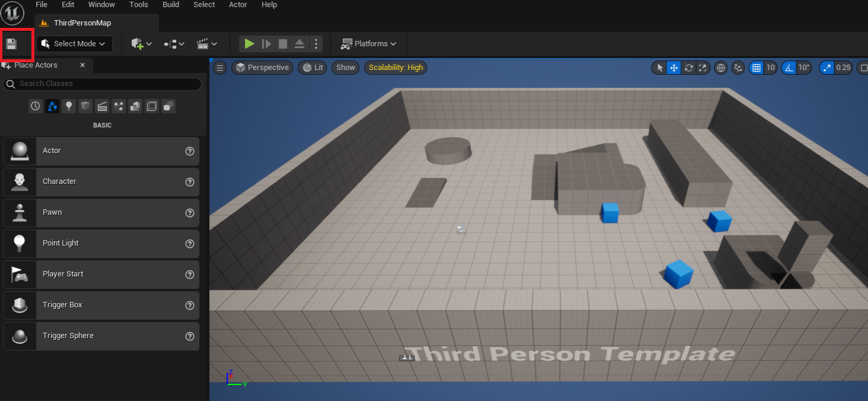Click the Stop simulation button

point(283,44)
